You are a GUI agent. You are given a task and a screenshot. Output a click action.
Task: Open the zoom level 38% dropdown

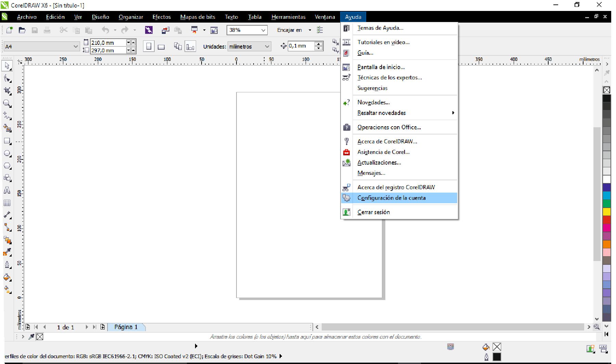263,30
